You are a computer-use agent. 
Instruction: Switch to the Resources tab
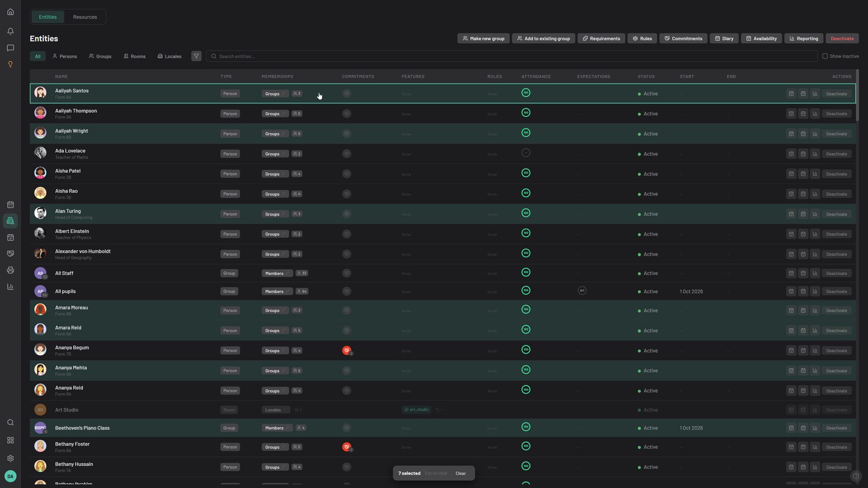pyautogui.click(x=85, y=17)
